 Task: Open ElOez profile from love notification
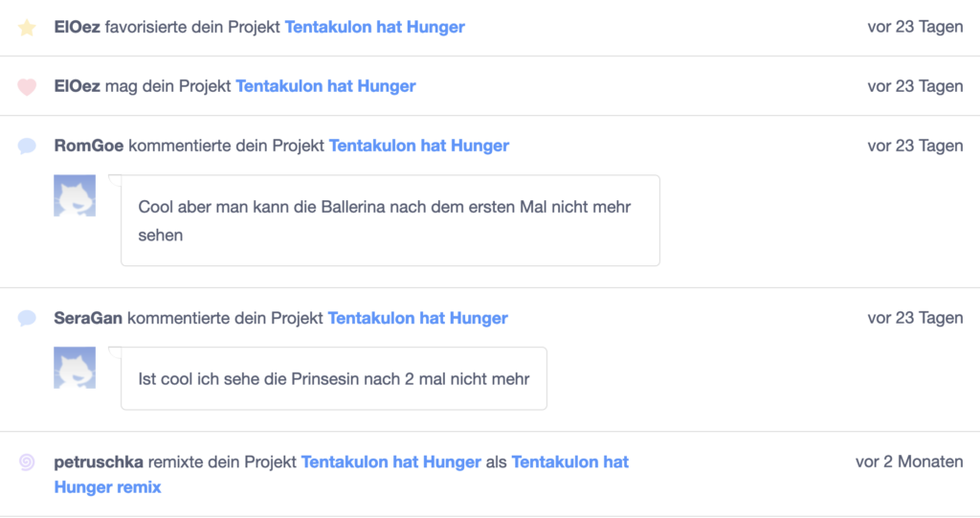(77, 86)
